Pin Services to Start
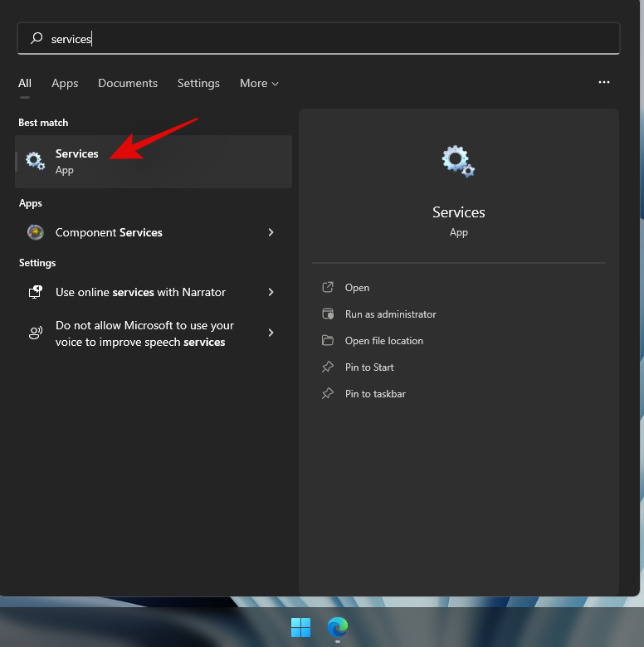The height and width of the screenshot is (647, 644). click(369, 367)
